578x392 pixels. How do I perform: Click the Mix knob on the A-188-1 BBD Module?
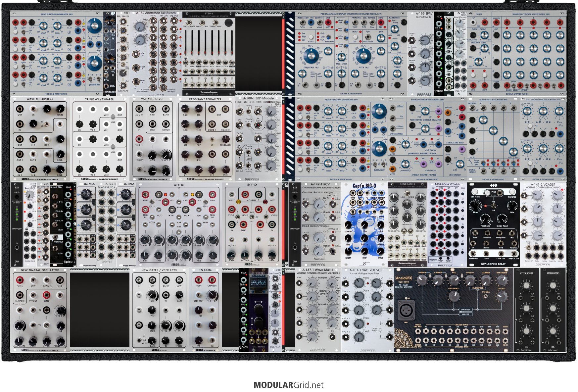(271, 166)
